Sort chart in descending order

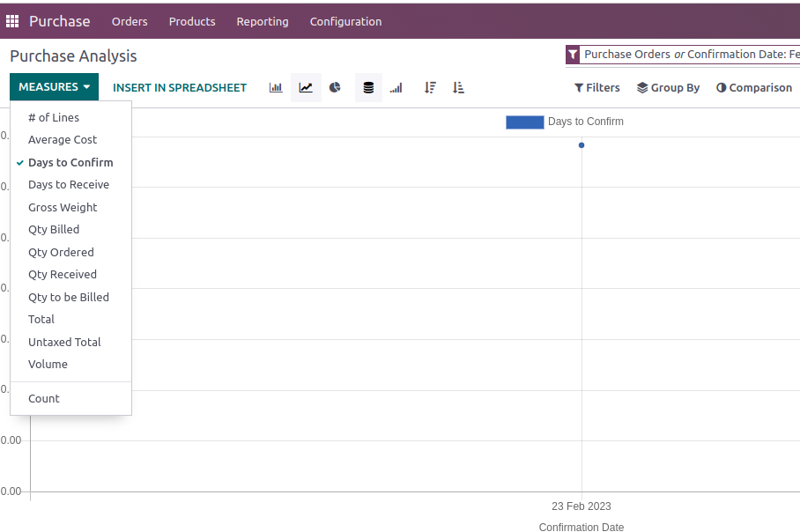click(x=430, y=88)
